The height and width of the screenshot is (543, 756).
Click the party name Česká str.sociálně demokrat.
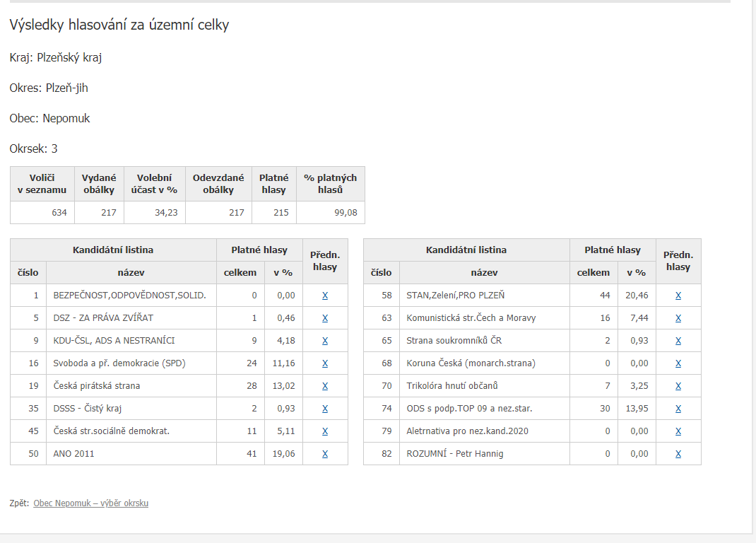coord(112,431)
